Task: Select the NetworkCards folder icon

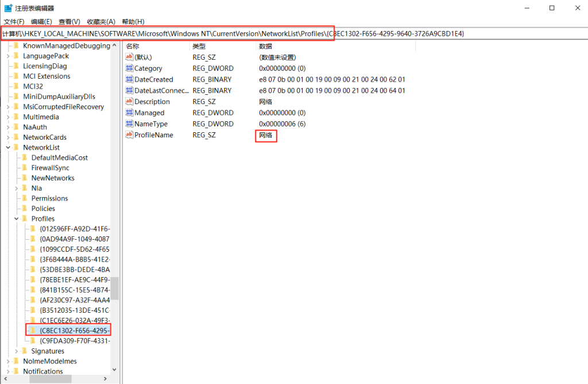Action: [x=16, y=137]
